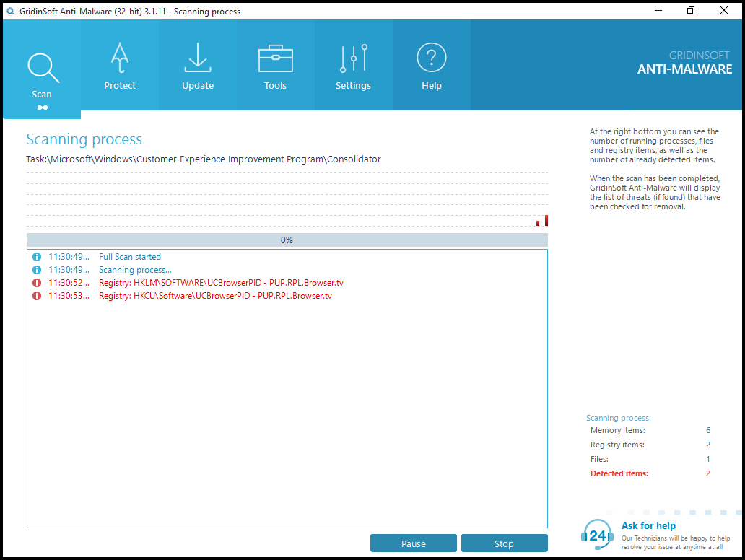
Task: Click the red threat activity graph bars
Action: 542,220
